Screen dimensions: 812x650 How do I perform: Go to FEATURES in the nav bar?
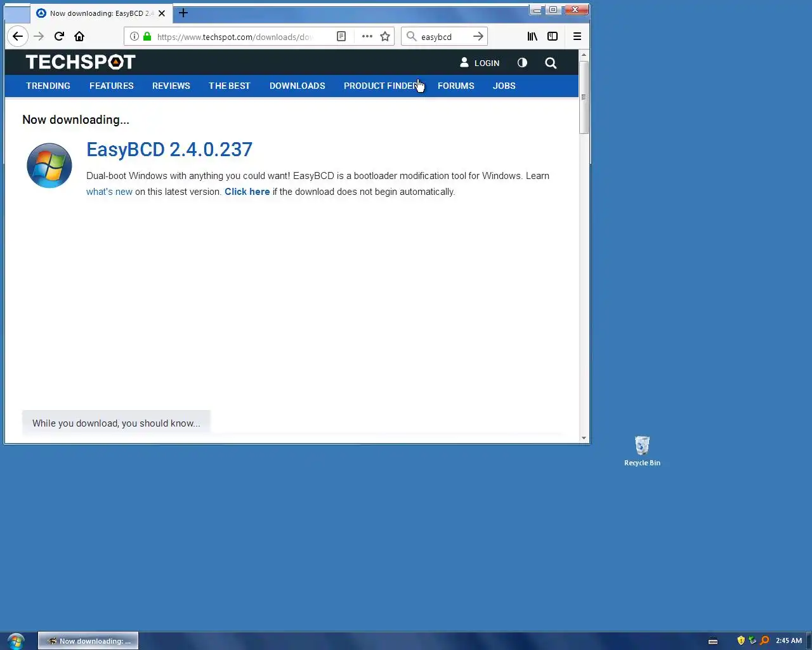(x=112, y=86)
